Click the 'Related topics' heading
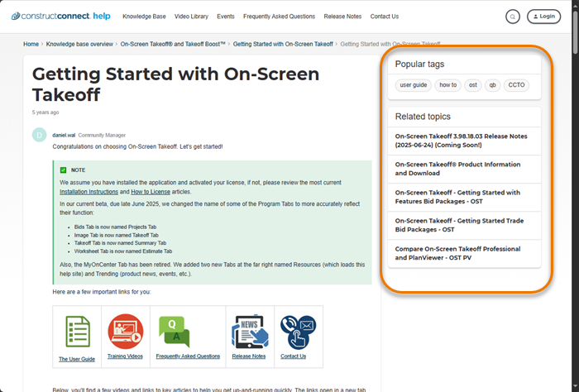579x392 pixels. coord(423,117)
